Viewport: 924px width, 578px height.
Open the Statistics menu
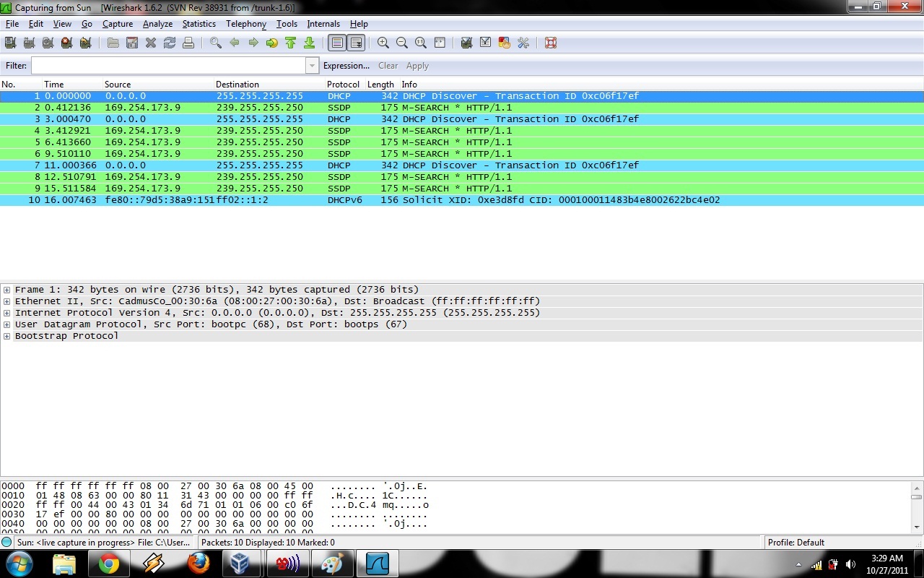coord(199,24)
